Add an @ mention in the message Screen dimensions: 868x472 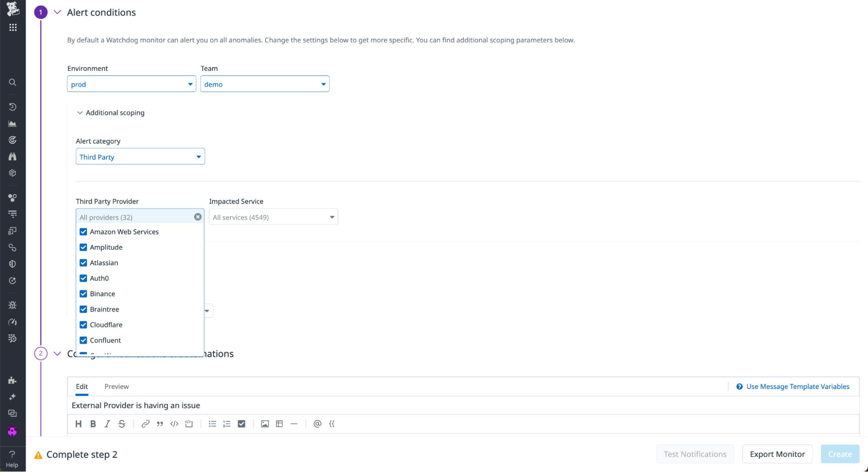[x=317, y=424]
